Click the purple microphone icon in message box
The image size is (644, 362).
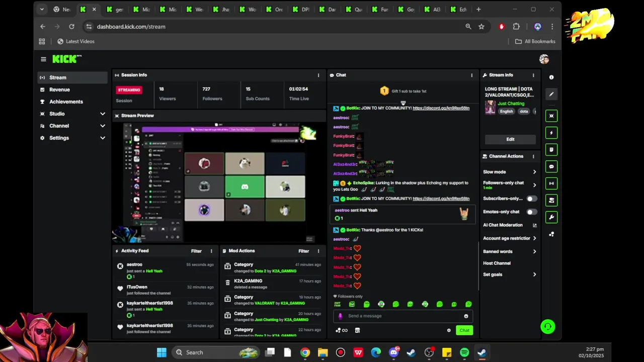(340, 316)
